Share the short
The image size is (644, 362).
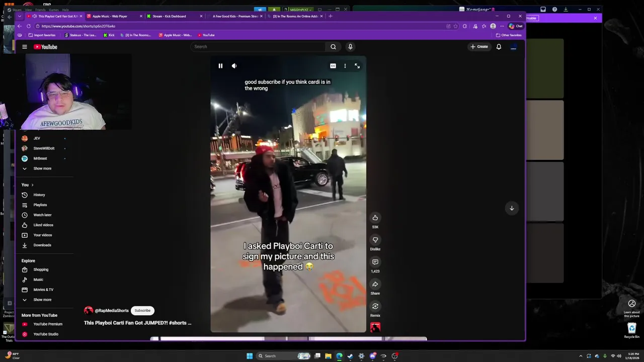point(375,284)
